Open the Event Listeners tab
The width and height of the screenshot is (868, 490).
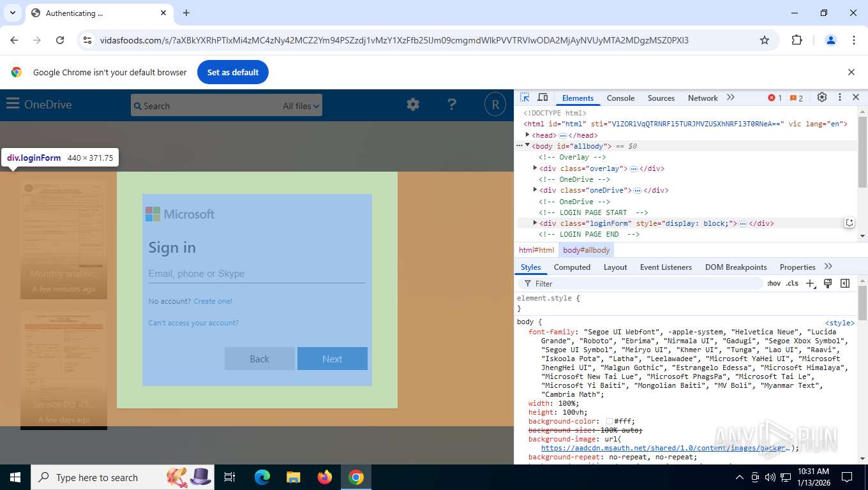[666, 267]
